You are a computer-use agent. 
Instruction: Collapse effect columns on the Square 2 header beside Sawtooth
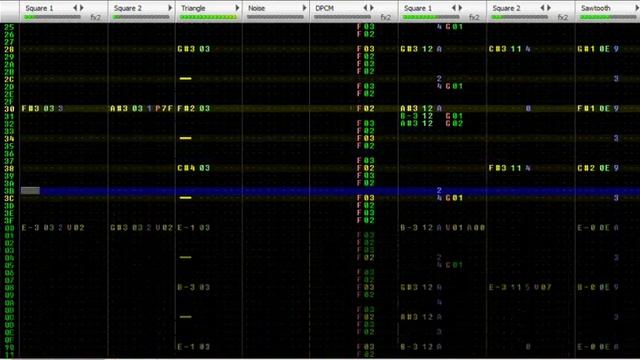[x=542, y=8]
